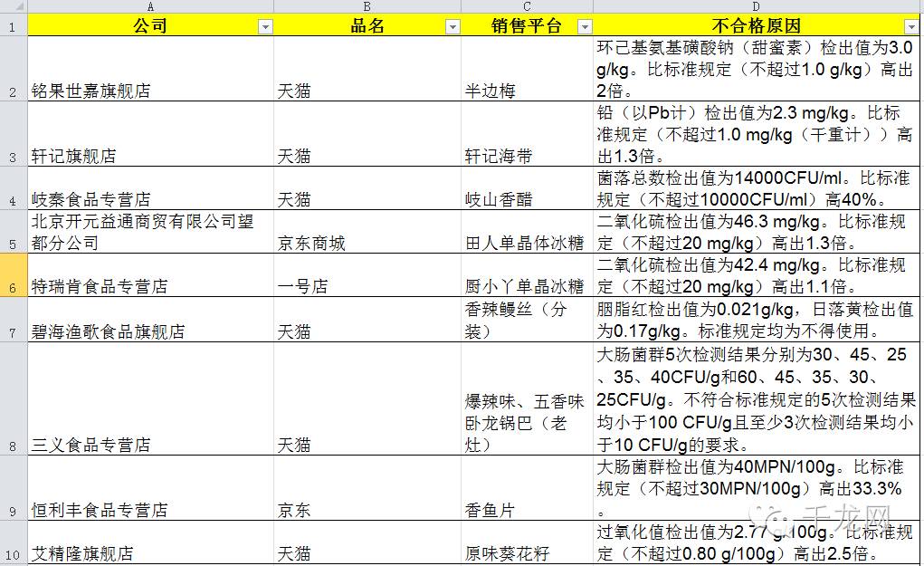Screen dimensions: 924x566
Task: Open the 品名 column filter dropdown
Action: point(452,26)
